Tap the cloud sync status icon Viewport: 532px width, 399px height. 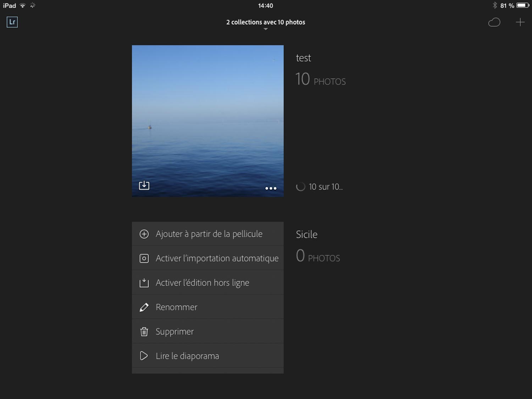point(494,22)
